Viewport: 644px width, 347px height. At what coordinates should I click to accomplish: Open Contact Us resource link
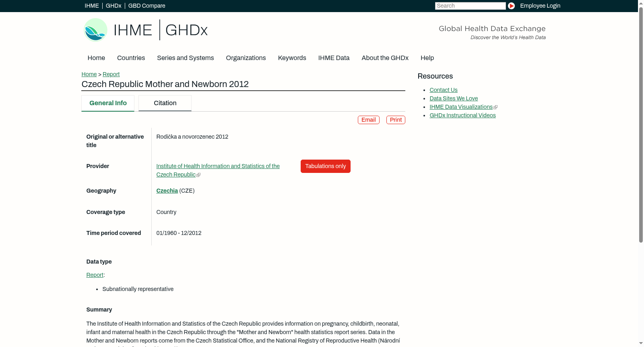(x=444, y=90)
